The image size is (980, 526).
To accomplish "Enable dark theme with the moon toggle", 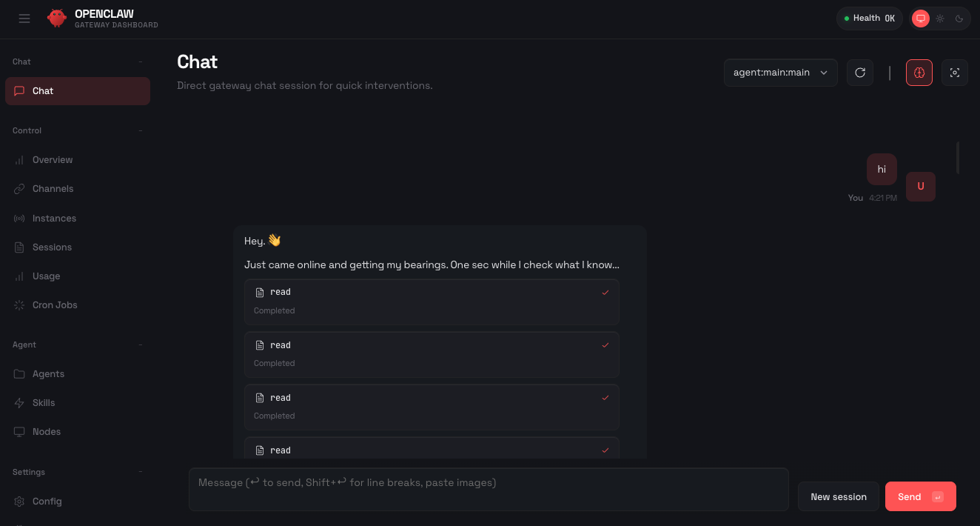I will tap(959, 19).
